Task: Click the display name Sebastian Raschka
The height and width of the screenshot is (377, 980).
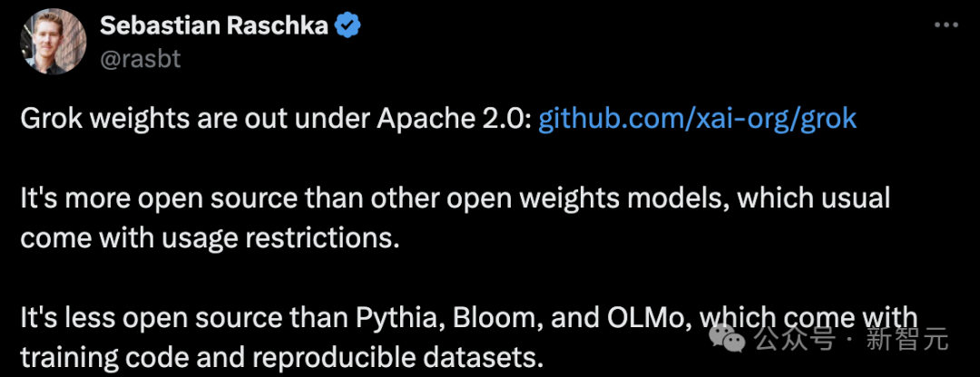Action: pos(213,26)
